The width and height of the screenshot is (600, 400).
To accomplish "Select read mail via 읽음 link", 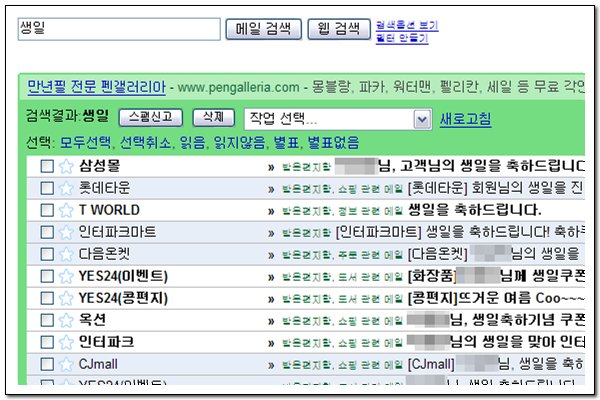I will tap(192, 143).
